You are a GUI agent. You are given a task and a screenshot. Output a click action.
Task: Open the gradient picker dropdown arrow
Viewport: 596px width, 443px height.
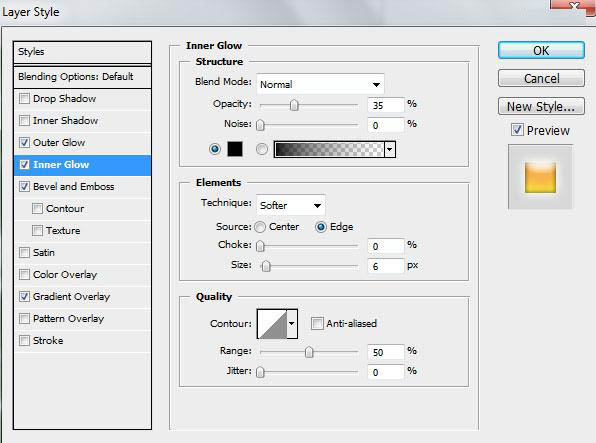390,149
